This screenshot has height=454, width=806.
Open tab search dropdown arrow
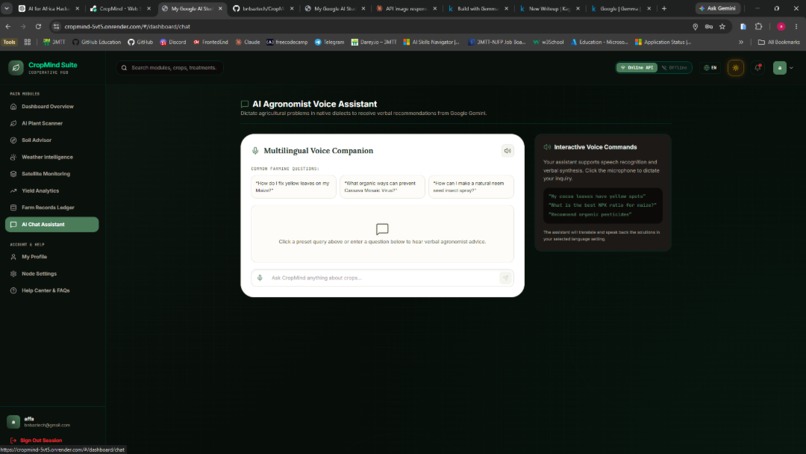pyautogui.click(x=7, y=8)
